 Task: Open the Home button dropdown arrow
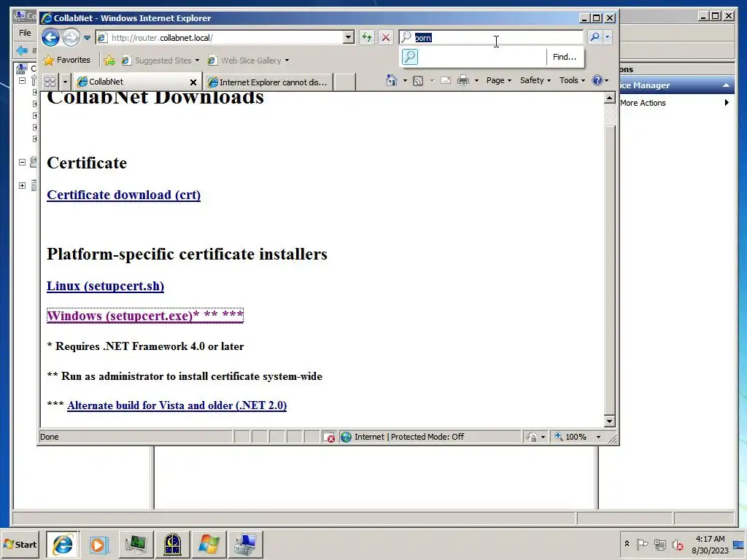(405, 81)
